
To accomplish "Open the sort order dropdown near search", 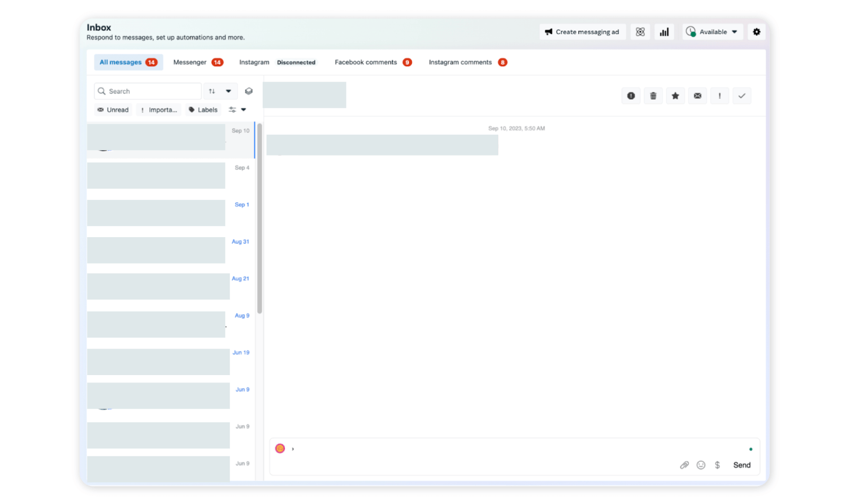I will [220, 91].
